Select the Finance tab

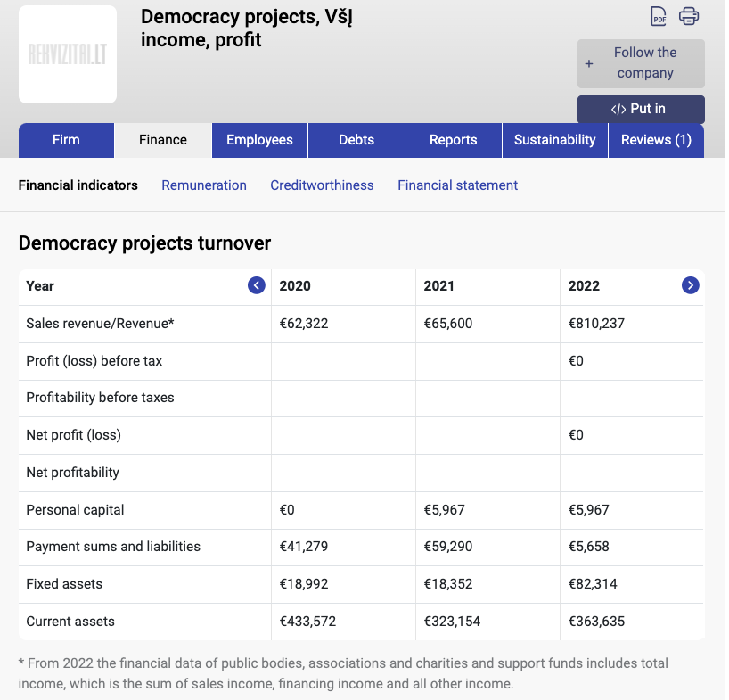pos(163,140)
